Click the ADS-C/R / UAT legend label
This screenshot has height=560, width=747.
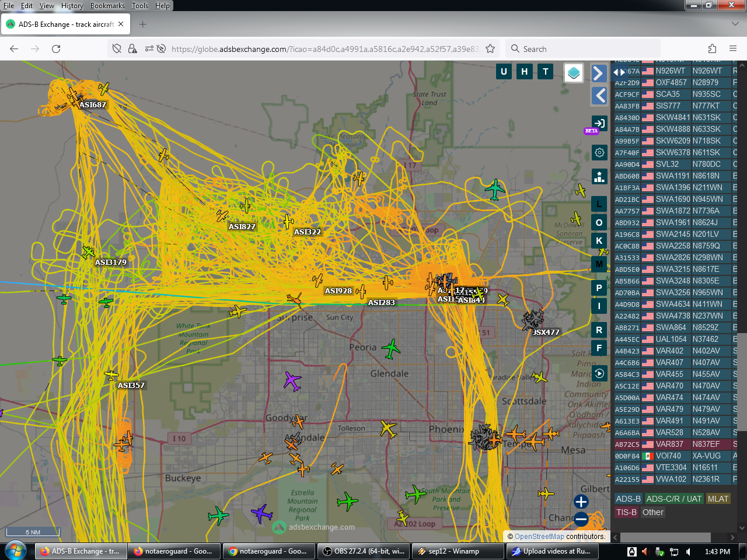click(x=673, y=499)
